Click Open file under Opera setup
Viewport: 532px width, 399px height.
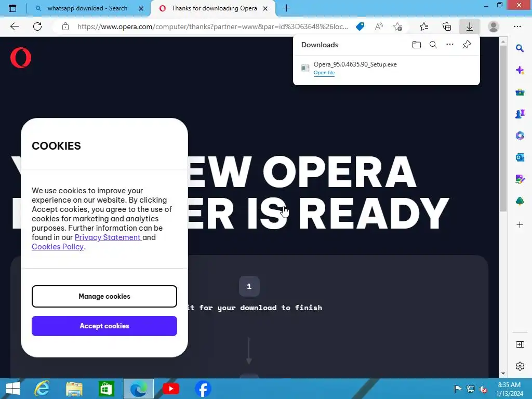click(324, 73)
